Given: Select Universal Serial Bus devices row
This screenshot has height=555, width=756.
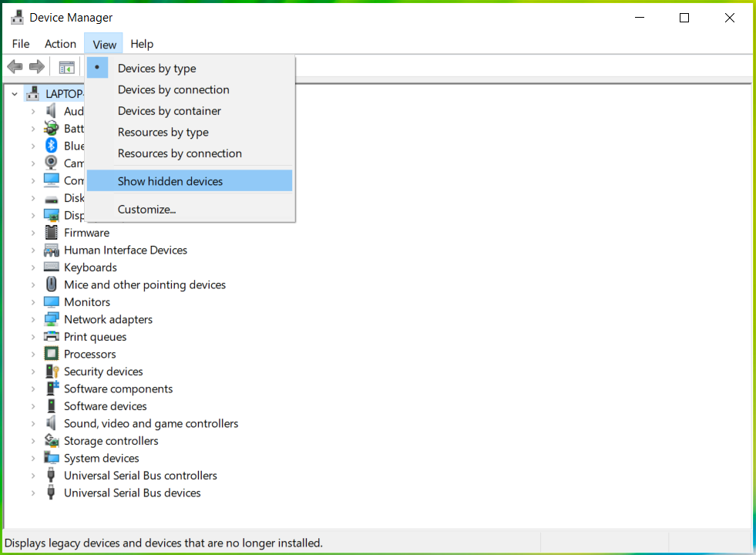Looking at the screenshot, I should (x=132, y=493).
